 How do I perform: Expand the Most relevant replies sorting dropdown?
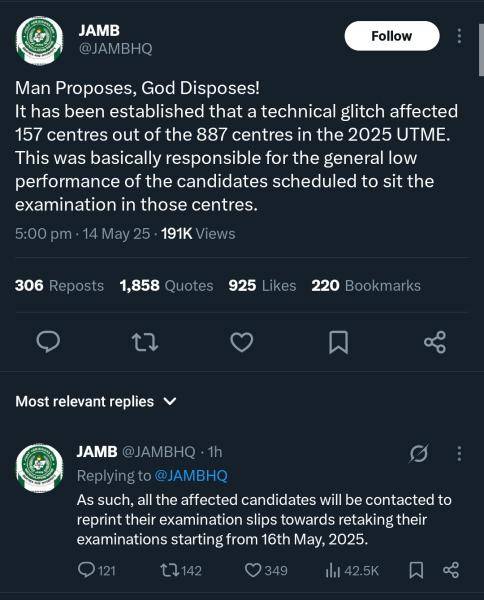click(96, 401)
